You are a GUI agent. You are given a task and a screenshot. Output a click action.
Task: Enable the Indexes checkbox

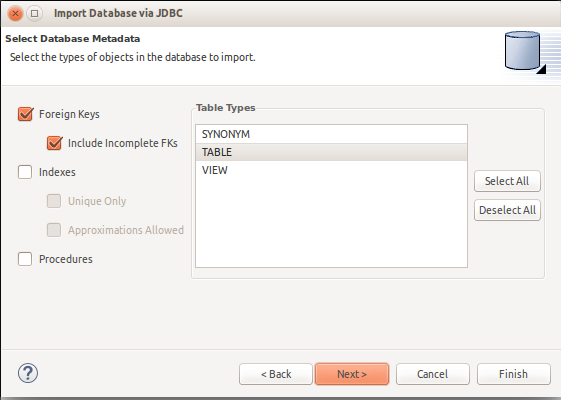point(25,172)
